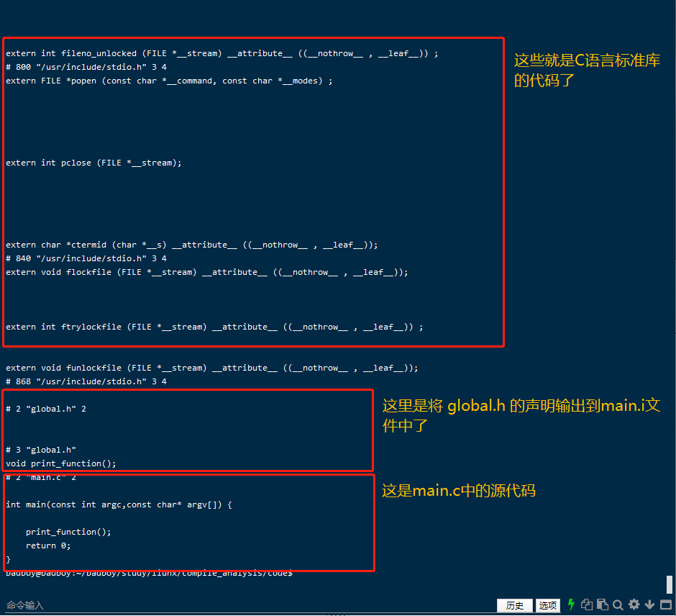Click the 'extern void funlockfile' line
Screen dimensions: 676x616
[211, 368]
